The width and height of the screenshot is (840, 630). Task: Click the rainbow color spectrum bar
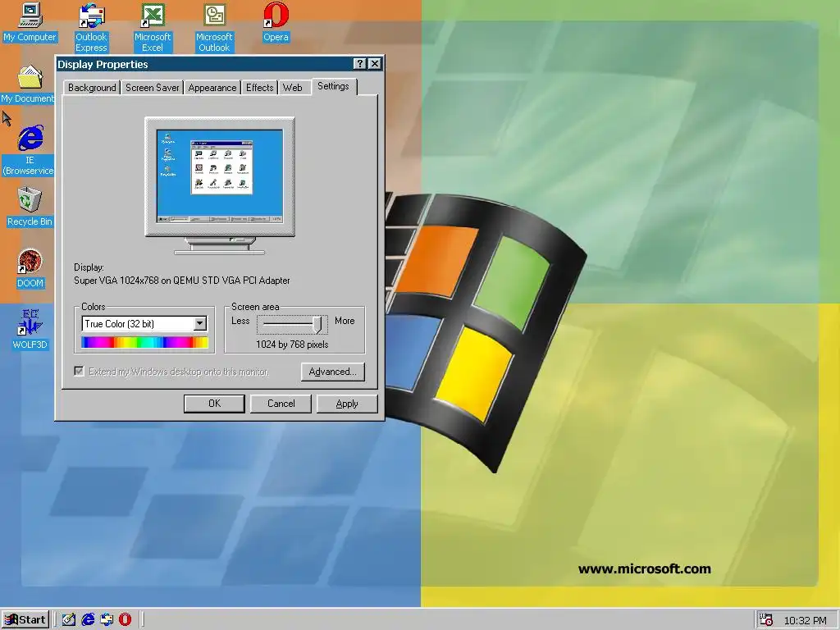pos(144,343)
